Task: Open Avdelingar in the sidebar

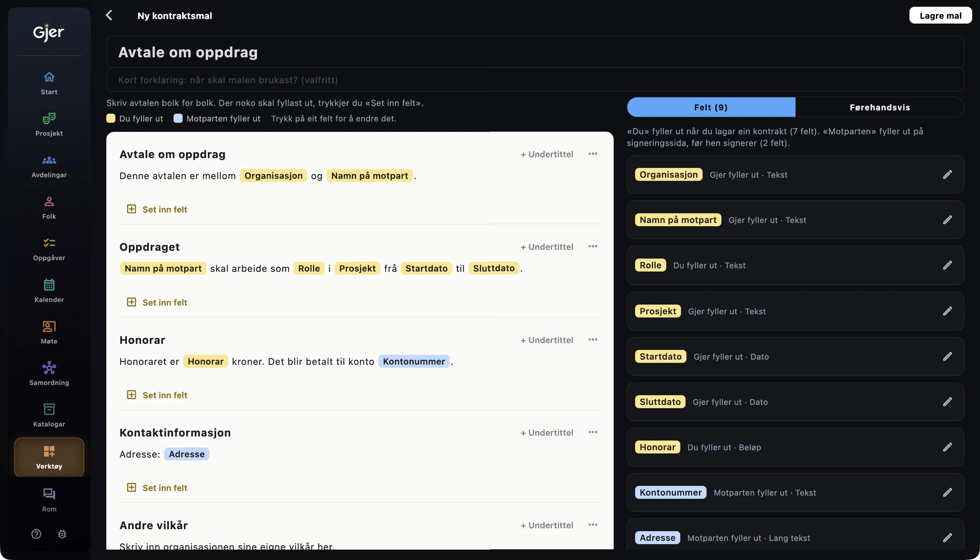Action: click(49, 166)
